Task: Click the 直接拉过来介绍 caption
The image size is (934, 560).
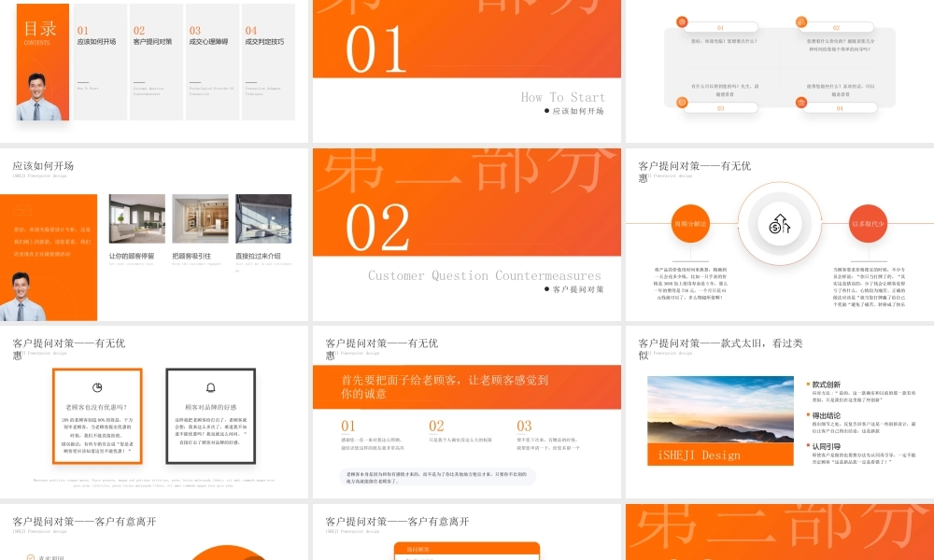Action: pyautogui.click(x=258, y=256)
